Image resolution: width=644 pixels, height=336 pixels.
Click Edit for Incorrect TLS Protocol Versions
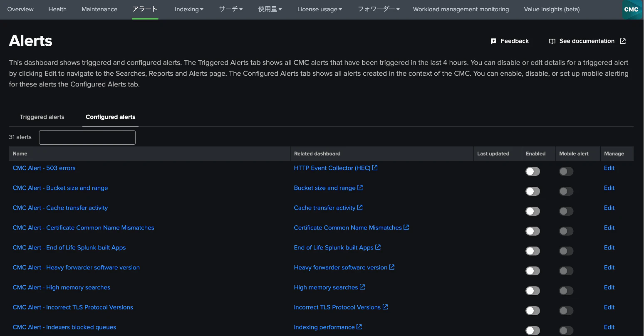click(x=609, y=307)
